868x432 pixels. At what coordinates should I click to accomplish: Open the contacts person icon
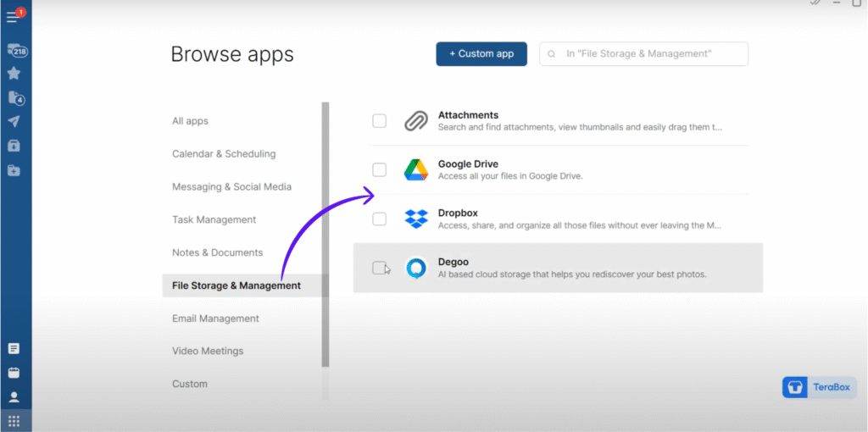(x=14, y=397)
